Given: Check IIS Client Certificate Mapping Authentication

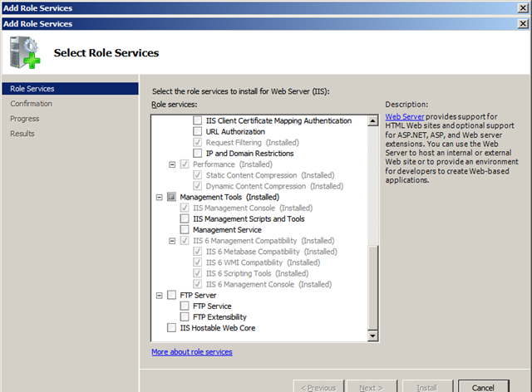Looking at the screenshot, I should click(197, 121).
